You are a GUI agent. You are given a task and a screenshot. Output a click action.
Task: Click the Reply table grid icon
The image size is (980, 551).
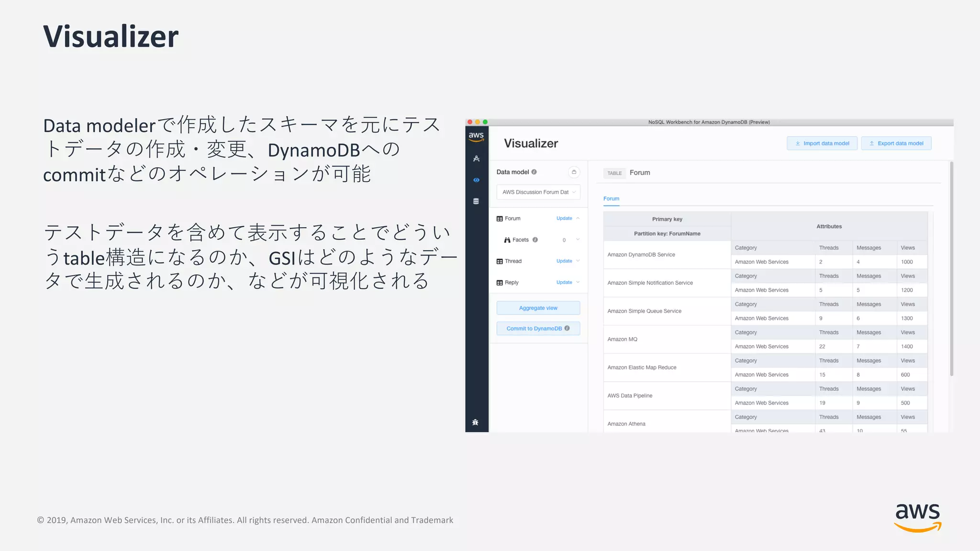coord(500,283)
